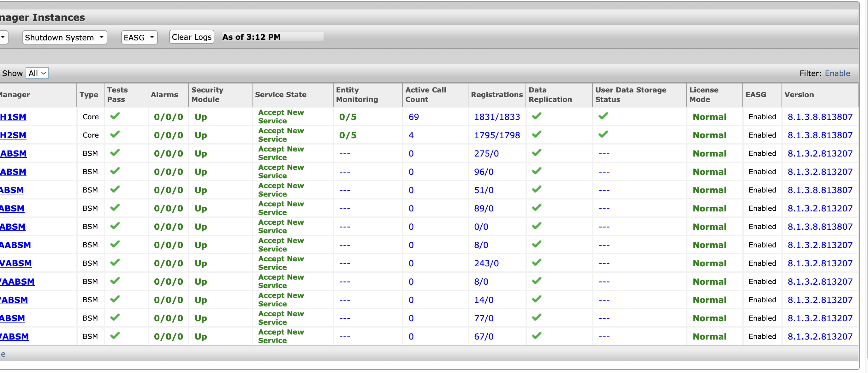Click Data Replication checkmark in 77/0 registrations row

[537, 317]
